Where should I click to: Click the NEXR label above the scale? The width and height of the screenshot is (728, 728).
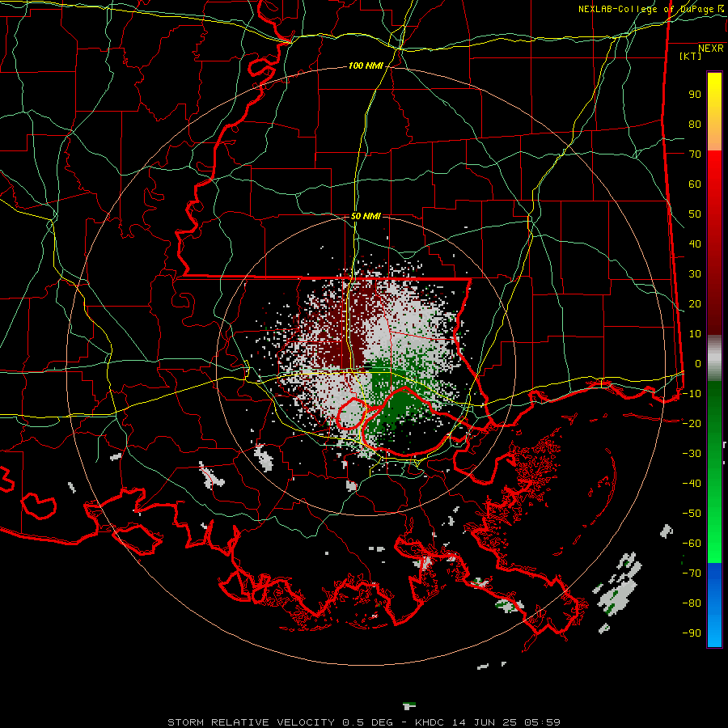click(x=710, y=49)
